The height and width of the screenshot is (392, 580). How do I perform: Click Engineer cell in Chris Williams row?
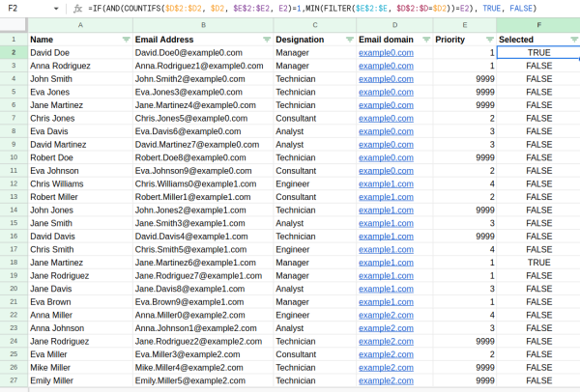click(315, 183)
